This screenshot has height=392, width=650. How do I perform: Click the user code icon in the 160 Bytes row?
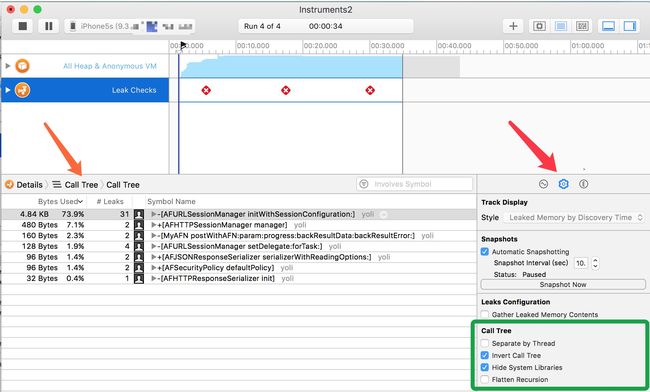click(139, 236)
